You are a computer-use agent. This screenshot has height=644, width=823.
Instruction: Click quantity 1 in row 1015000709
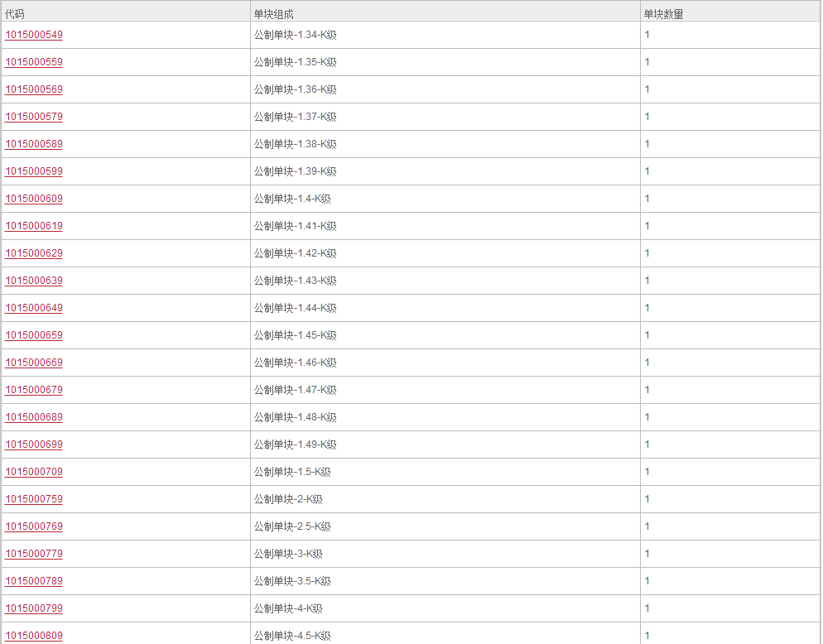[647, 471]
